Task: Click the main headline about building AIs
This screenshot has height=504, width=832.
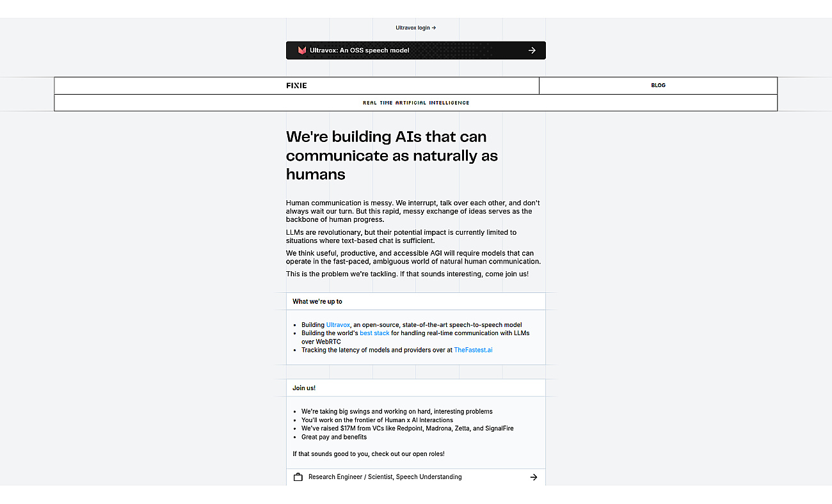Action: pyautogui.click(x=392, y=155)
